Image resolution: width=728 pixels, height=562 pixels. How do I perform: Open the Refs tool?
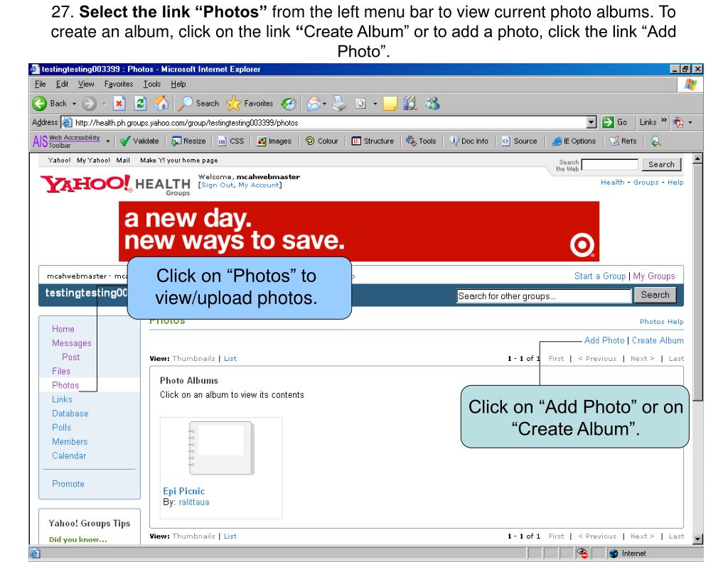(x=623, y=141)
